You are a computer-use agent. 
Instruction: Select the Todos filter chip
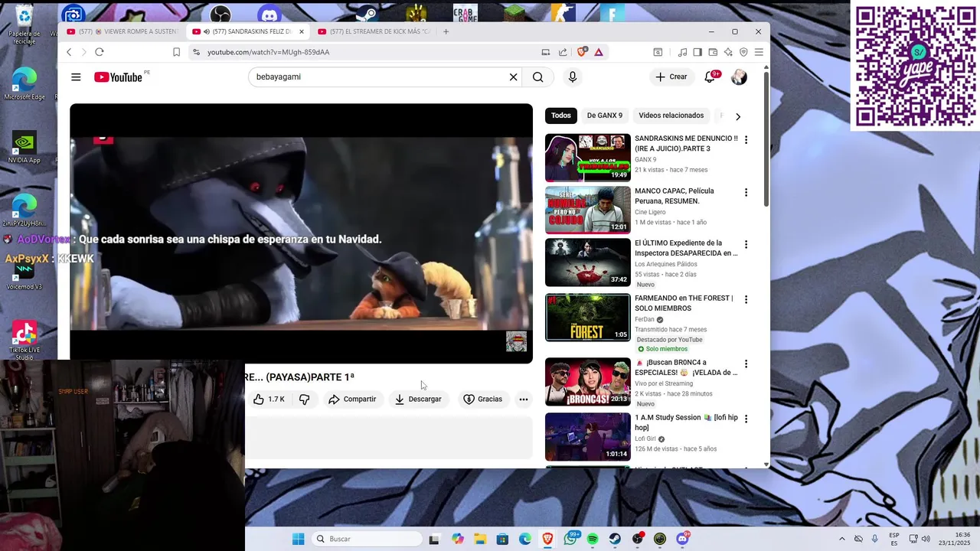(561, 116)
